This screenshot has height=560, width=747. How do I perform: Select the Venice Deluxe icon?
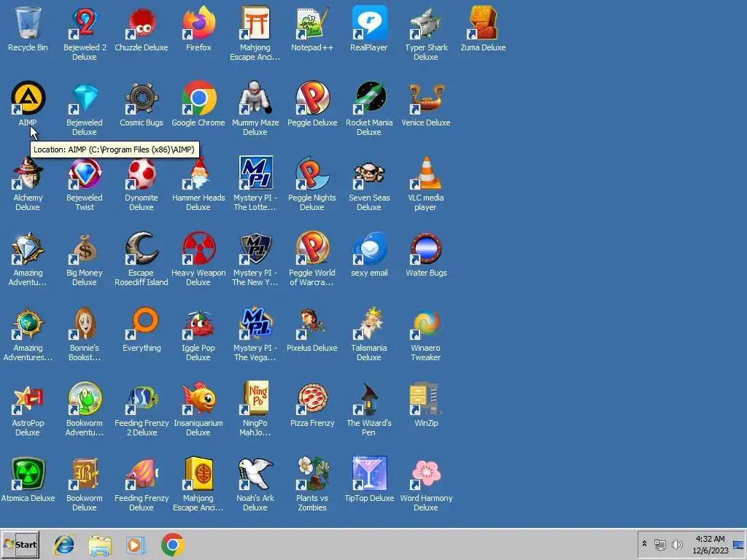(x=426, y=98)
